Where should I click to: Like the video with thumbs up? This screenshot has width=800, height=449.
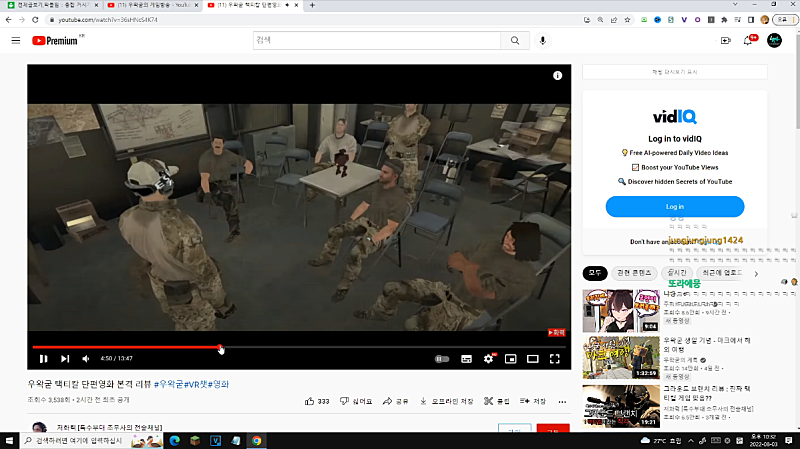point(317,402)
